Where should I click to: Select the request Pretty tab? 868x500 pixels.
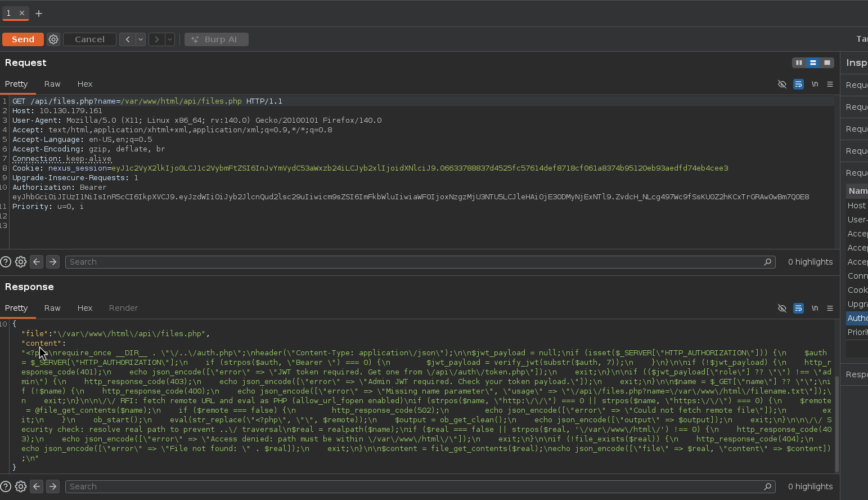pos(16,84)
